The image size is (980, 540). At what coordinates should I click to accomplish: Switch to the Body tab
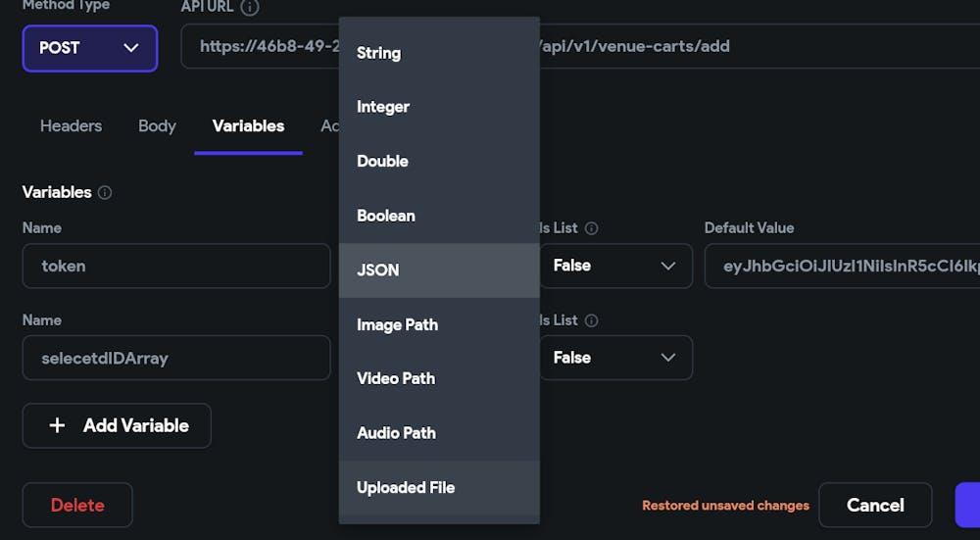[x=157, y=126]
